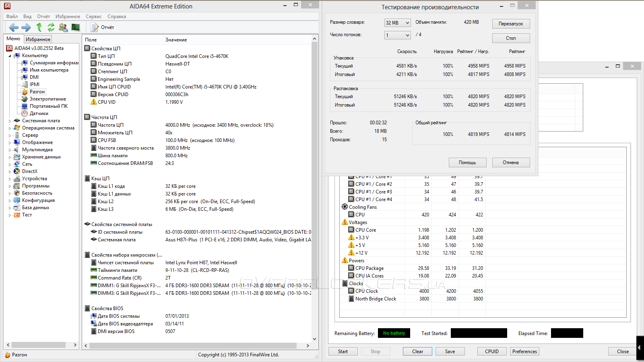Image resolution: width=644 pixels, height=362 pixels.
Task: Open the Файл menu
Action: [x=12, y=16]
